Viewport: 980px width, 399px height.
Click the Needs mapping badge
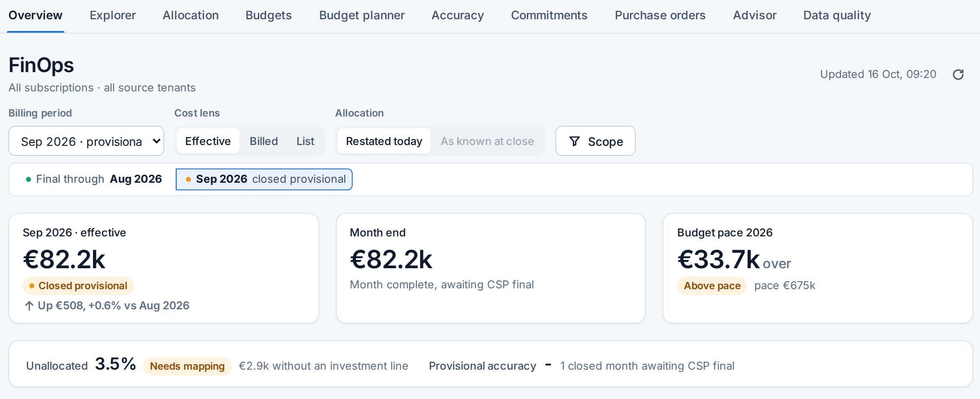[187, 366]
